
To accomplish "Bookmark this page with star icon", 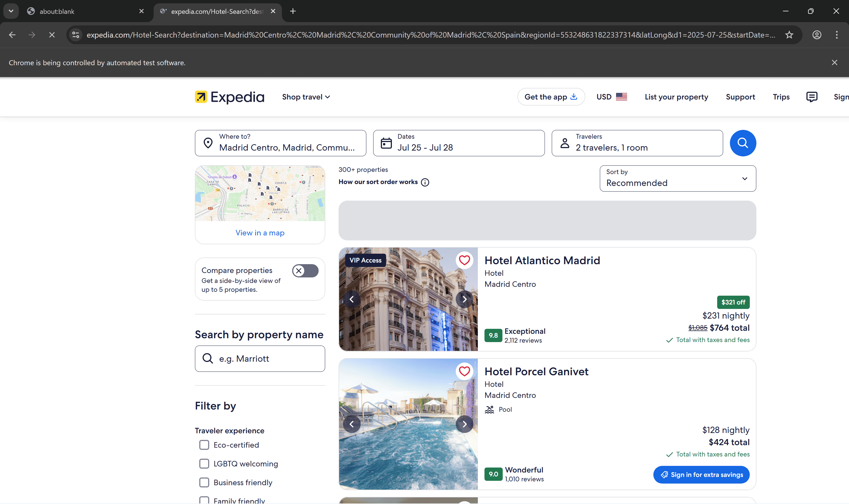I will [789, 35].
